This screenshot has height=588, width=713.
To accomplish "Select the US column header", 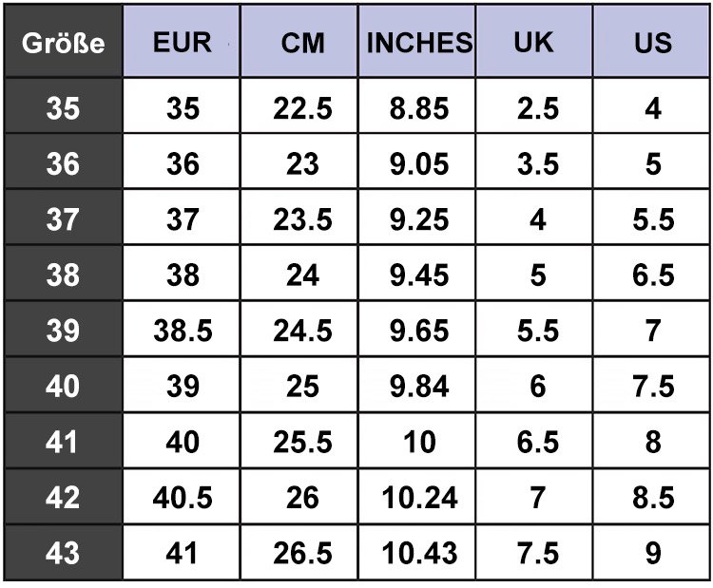I will 652,43.
